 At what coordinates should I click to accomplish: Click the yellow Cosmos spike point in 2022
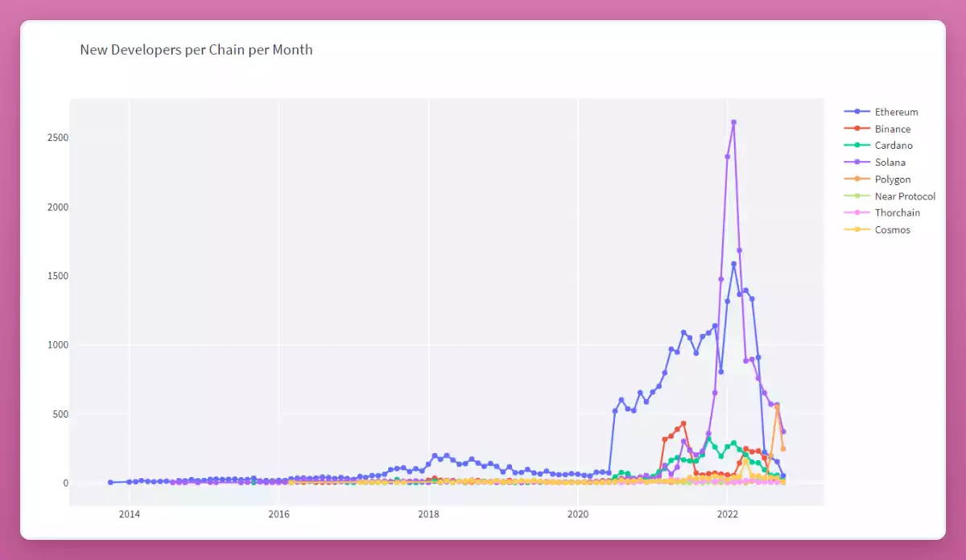coord(746,459)
